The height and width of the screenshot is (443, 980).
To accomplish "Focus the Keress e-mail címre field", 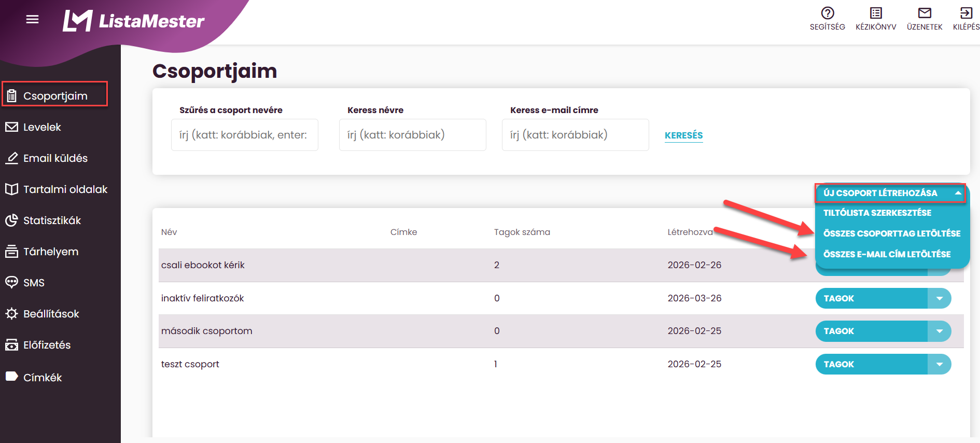I will tap(576, 135).
